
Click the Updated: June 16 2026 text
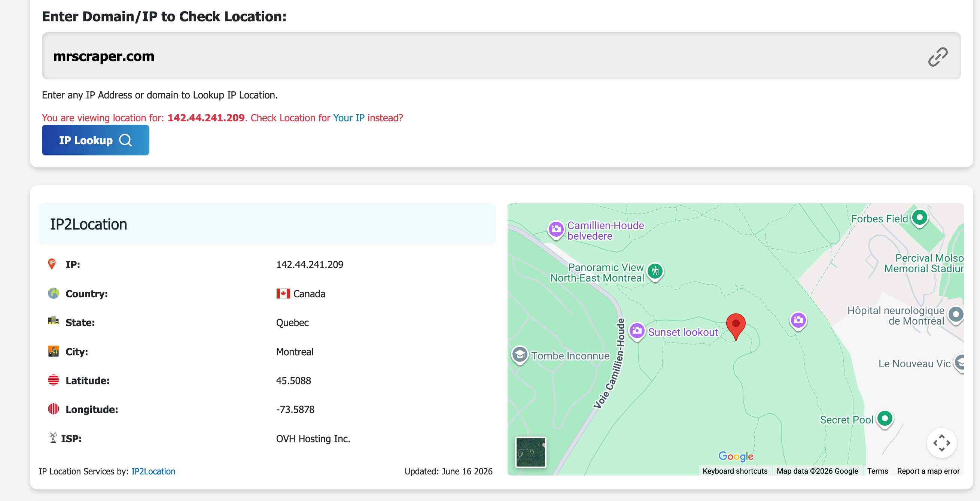[x=448, y=471]
